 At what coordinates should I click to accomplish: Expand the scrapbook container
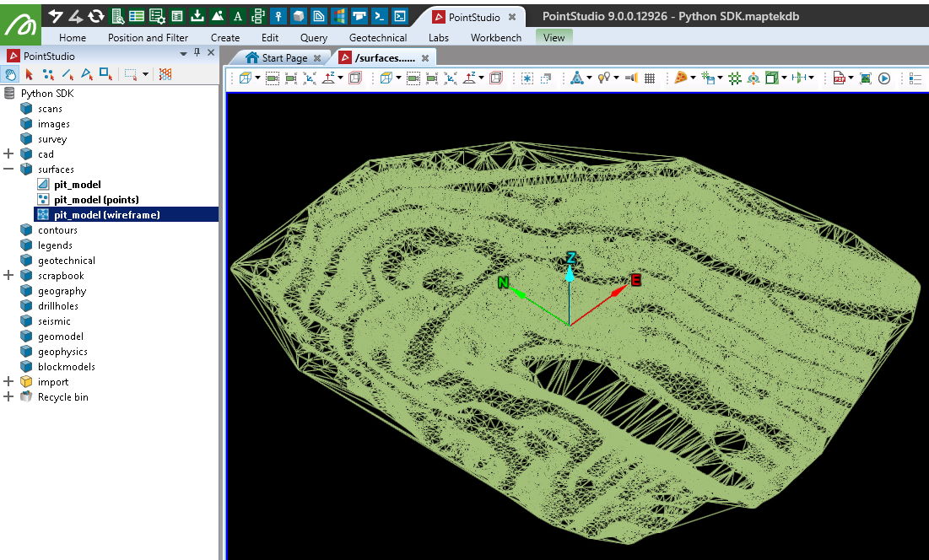pyautogui.click(x=8, y=276)
